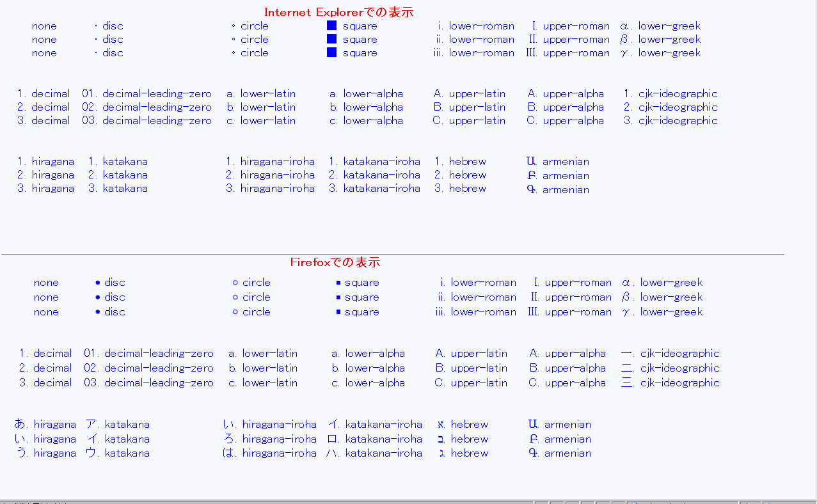The height and width of the screenshot is (504, 817).
Task: Click '2. katakana' in the Internet Explorer section
Action: tap(118, 175)
